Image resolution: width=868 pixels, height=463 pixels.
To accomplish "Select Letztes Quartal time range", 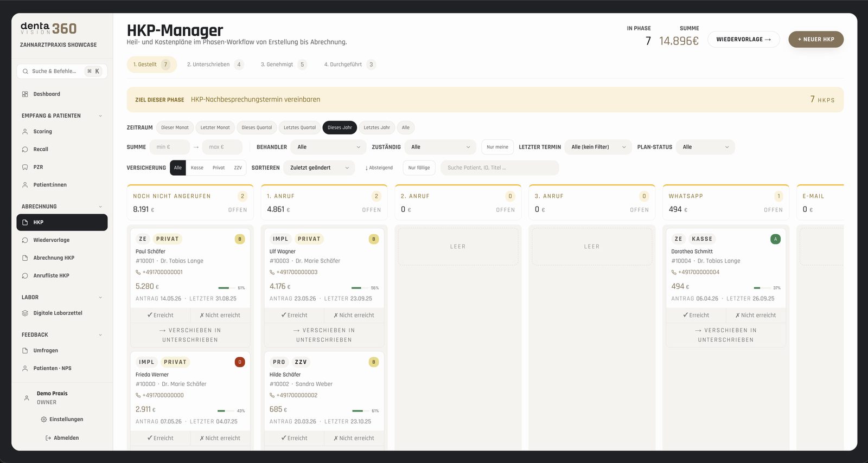I will click(x=299, y=128).
